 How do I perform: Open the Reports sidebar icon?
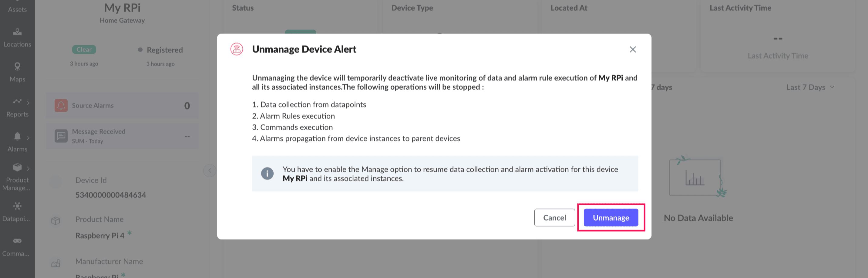(x=17, y=101)
